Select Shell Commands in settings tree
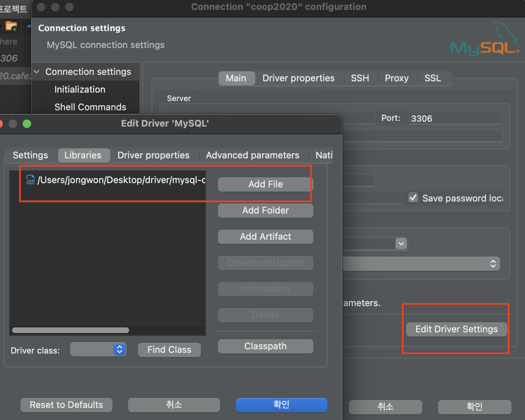The height and width of the screenshot is (420, 525). pyautogui.click(x=90, y=107)
